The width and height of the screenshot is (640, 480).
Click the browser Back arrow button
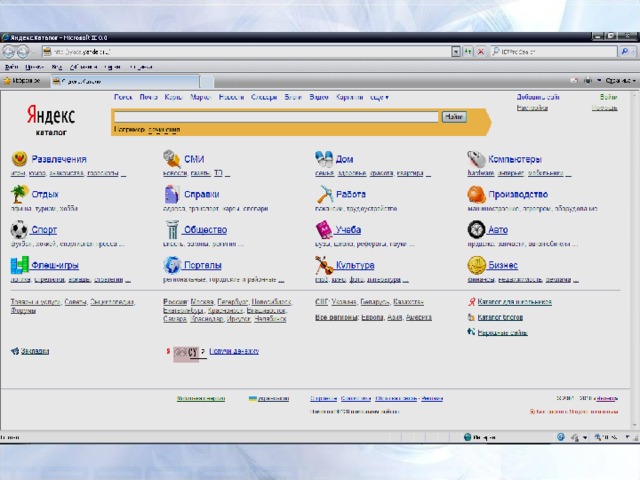[9, 52]
